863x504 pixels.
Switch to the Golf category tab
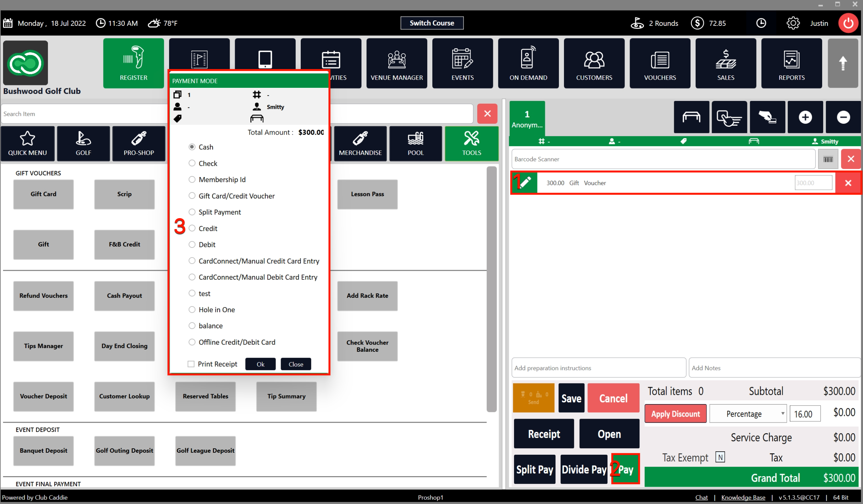pos(83,144)
